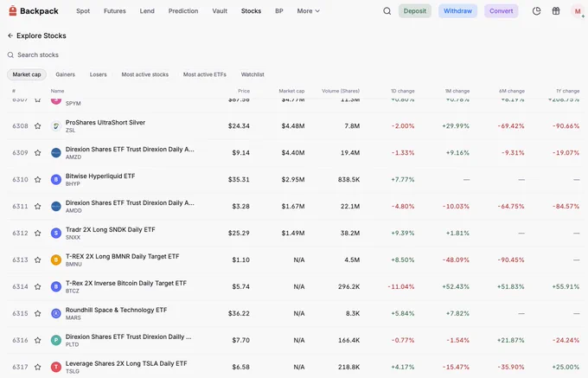Select the Market cap filter tab
Image resolution: width=588 pixels, height=378 pixels.
[27, 74]
